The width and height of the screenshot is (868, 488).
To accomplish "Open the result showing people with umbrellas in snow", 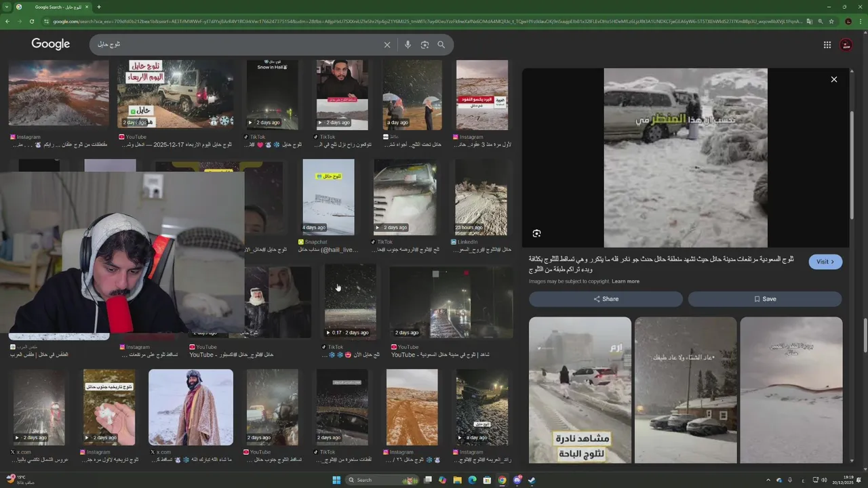I will click(412, 94).
